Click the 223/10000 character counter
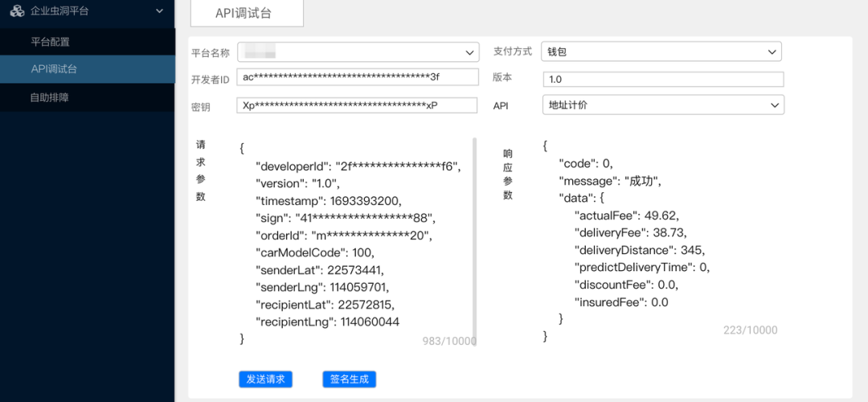Viewport: 868px width, 402px height. coord(750,330)
